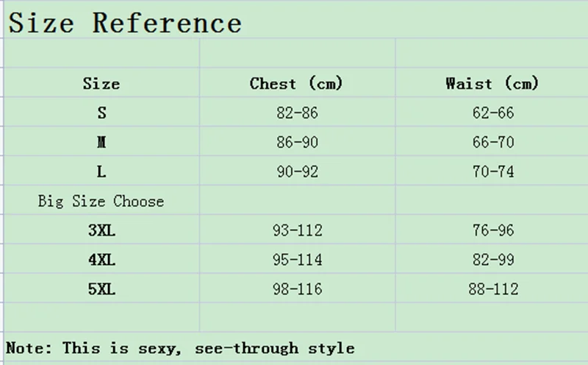Select chest value 90-92 cell

click(296, 172)
